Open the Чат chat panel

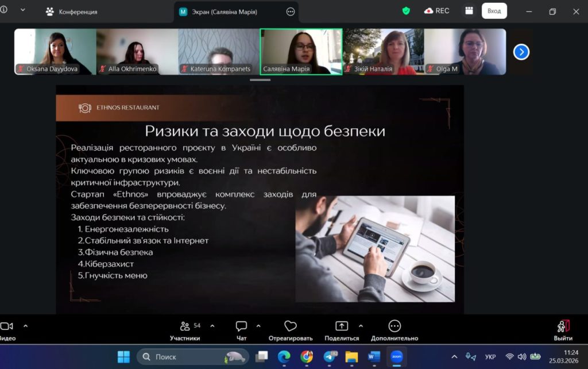point(241,326)
